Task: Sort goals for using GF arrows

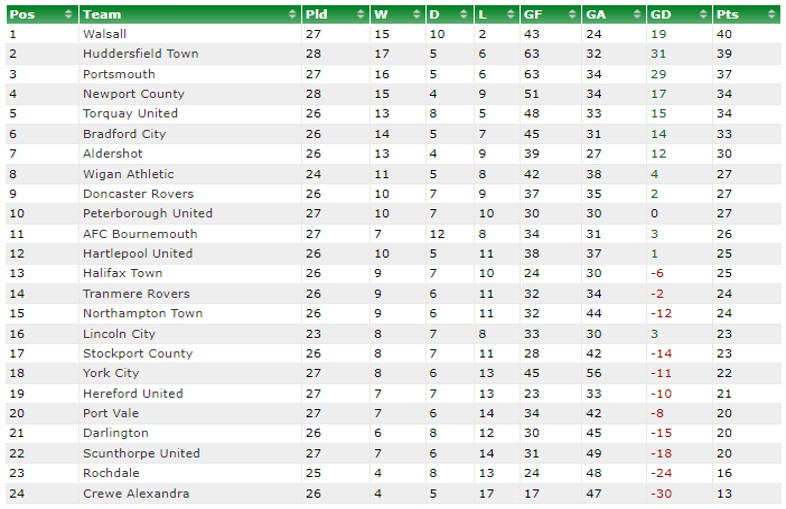Action: (572, 15)
